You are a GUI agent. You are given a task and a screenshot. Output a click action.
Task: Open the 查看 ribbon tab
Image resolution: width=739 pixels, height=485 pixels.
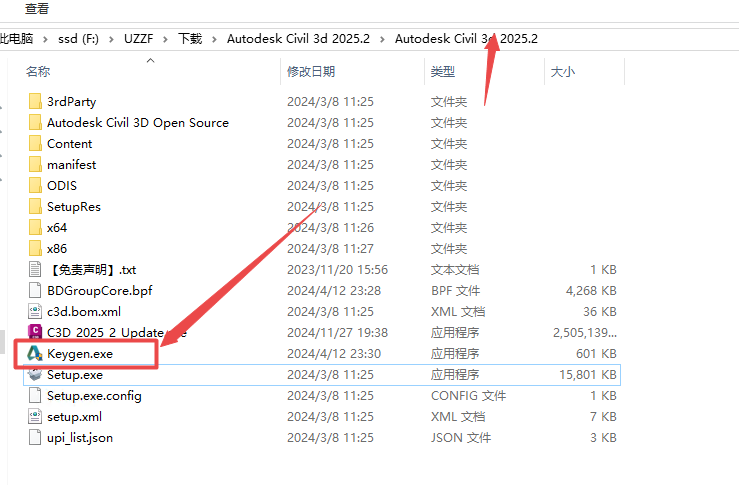37,9
